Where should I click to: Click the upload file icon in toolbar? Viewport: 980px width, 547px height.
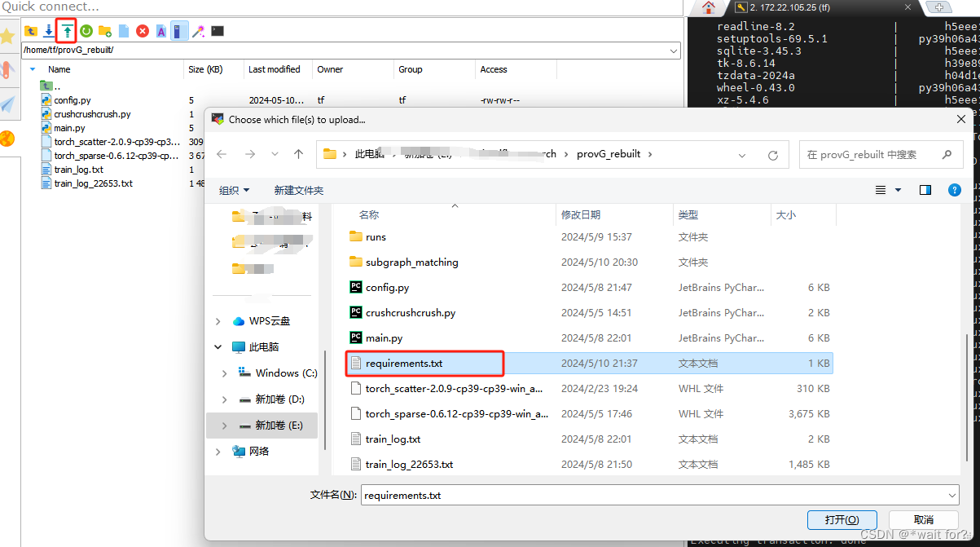point(66,30)
